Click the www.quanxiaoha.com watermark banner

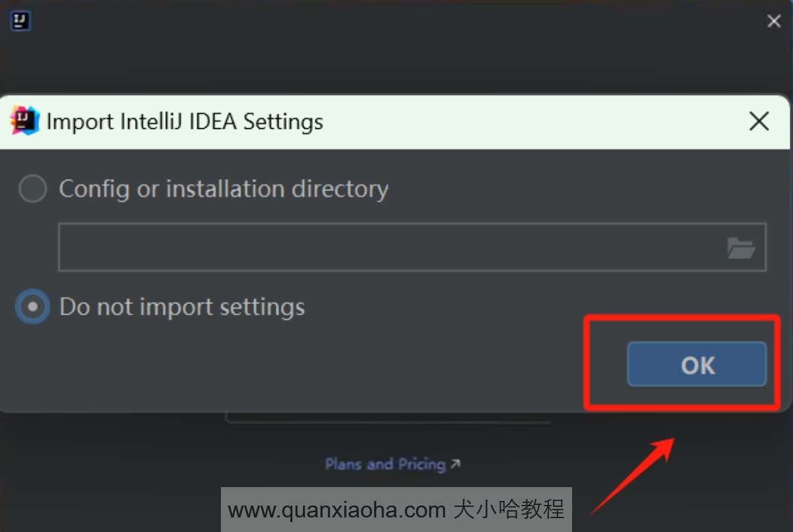pyautogui.click(x=396, y=510)
